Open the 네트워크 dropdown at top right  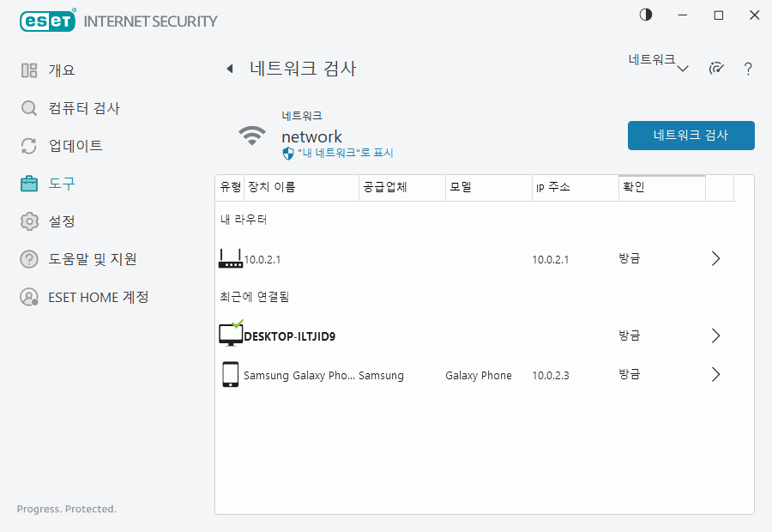656,62
